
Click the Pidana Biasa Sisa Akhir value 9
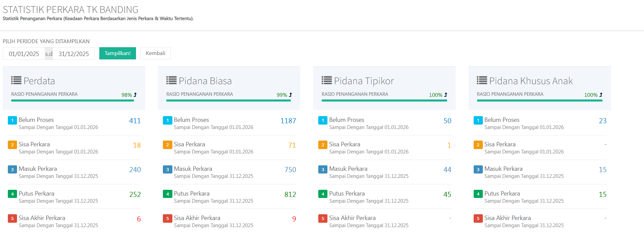pyautogui.click(x=294, y=219)
